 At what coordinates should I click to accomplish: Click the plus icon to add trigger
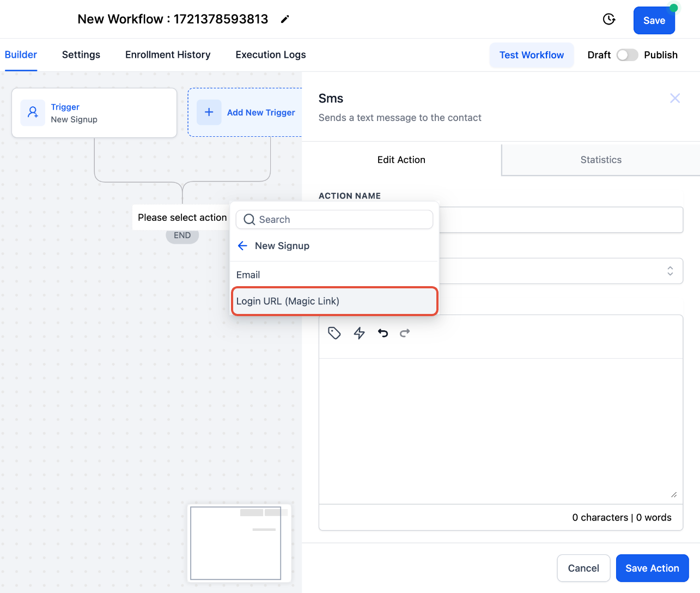pos(209,112)
